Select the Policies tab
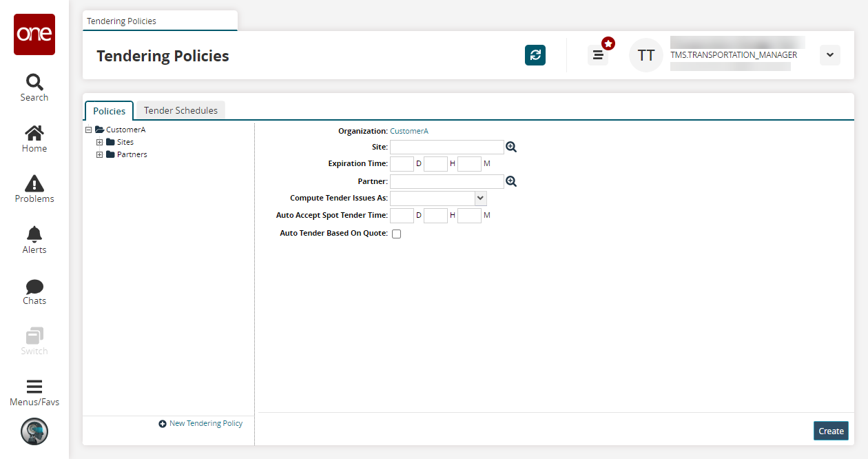This screenshot has width=868, height=459. (x=109, y=111)
